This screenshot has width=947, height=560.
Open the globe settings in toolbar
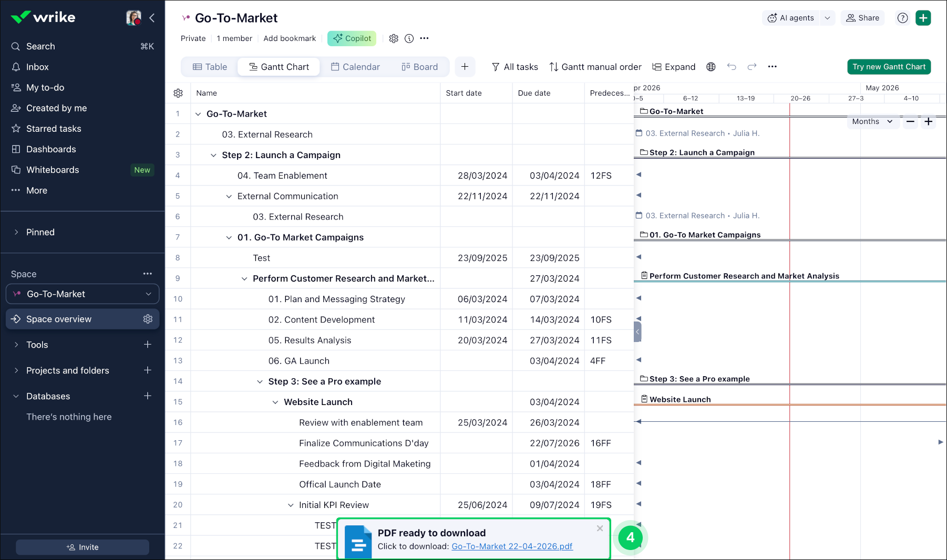pyautogui.click(x=711, y=67)
